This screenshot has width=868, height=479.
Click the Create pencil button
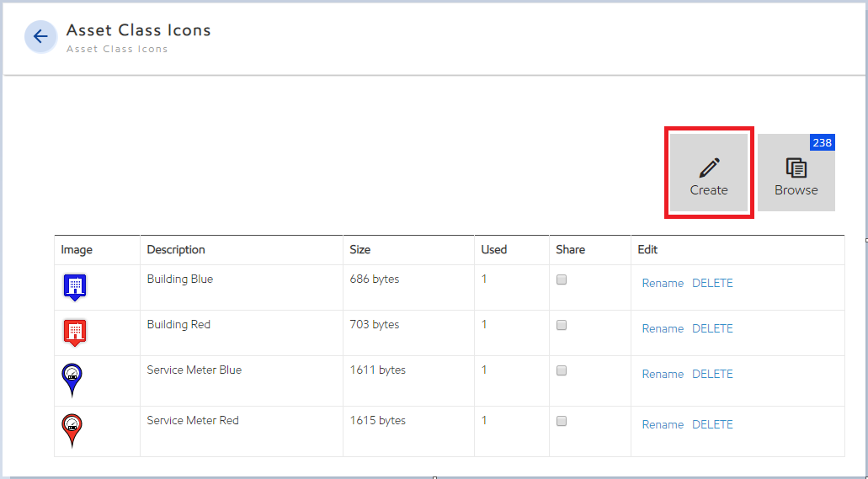click(708, 173)
